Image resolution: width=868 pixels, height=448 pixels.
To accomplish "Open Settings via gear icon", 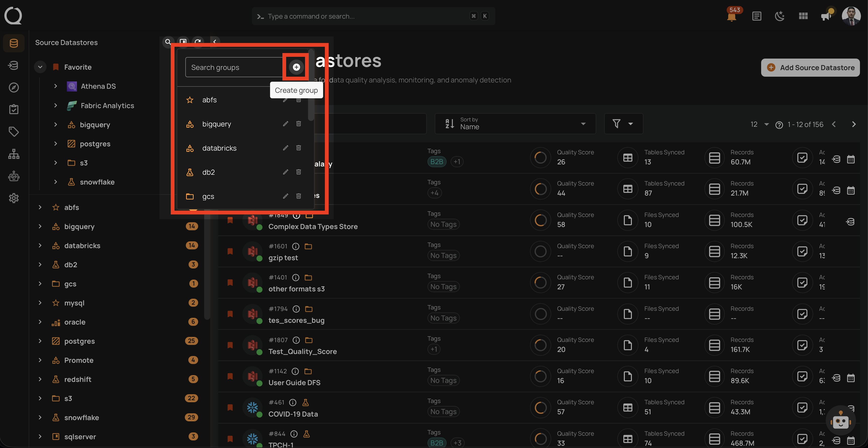I will (x=14, y=198).
